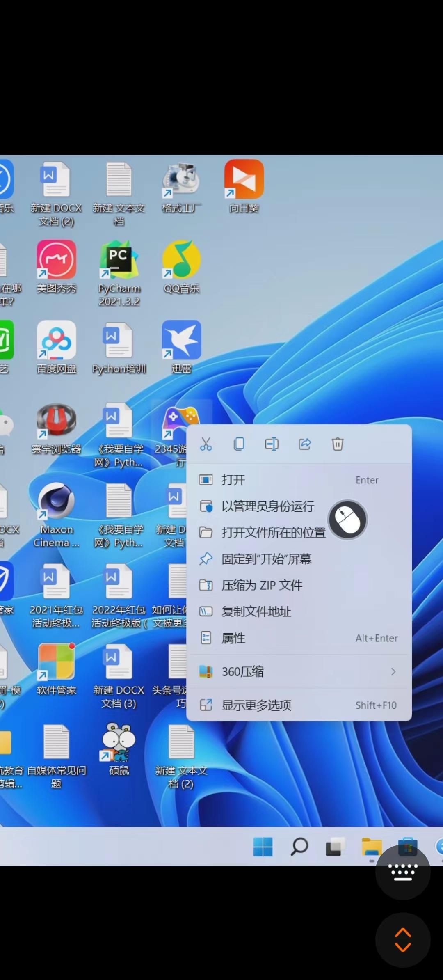This screenshot has width=443, height=980.
Task: Choose 压缩为 ZIP 文件 option
Action: (262, 585)
